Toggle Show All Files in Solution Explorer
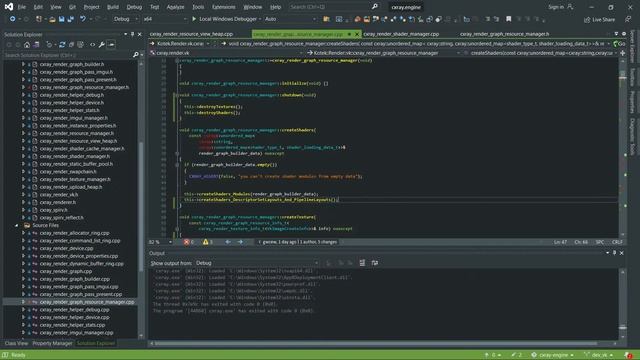The height and width of the screenshot is (360, 640). [x=80, y=44]
